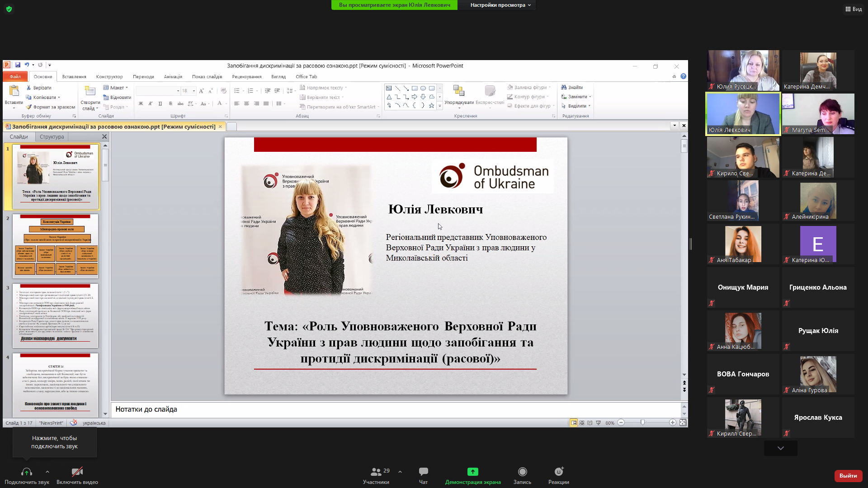868x488 pixels.
Task: Select slide 3 thumbnail
Action: point(55,315)
